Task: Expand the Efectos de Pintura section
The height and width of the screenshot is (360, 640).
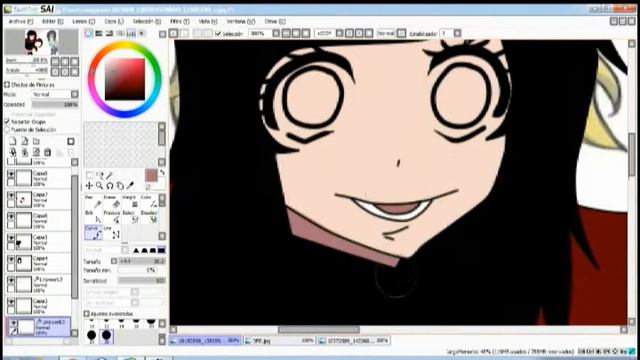Action: (x=7, y=84)
